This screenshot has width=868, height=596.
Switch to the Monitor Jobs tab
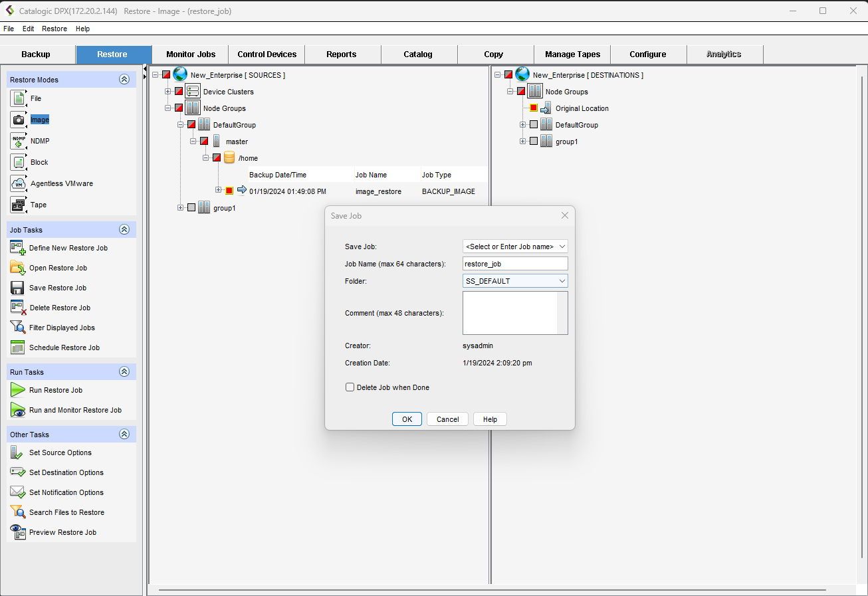(190, 54)
